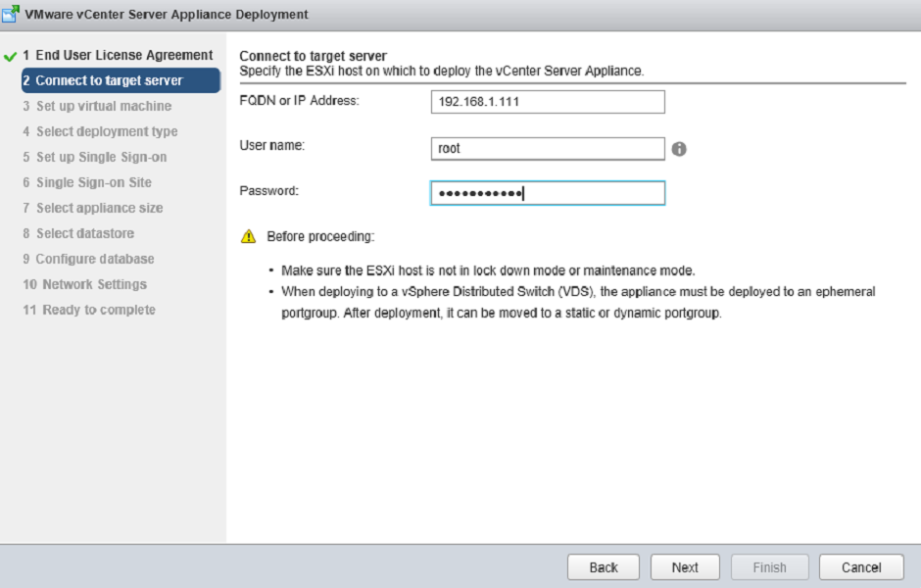Open step 11 Ready to complete
Viewport: 921px width, 588px height.
tap(89, 310)
